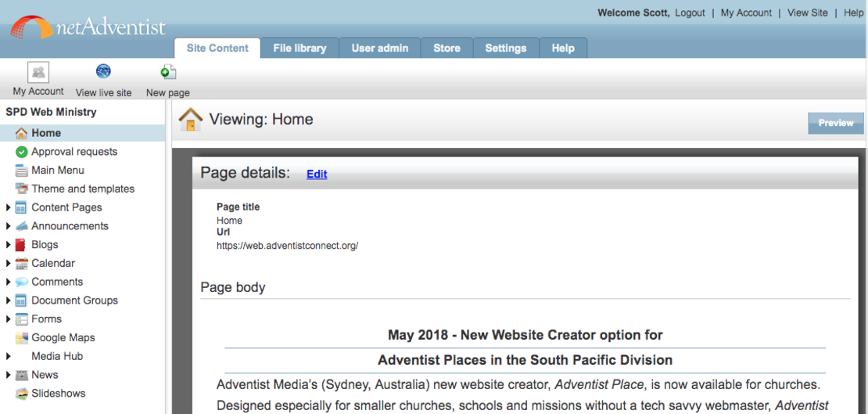Image resolution: width=868 pixels, height=414 pixels.
Task: Click the May 2018 New Website Creator heading
Action: click(525, 335)
